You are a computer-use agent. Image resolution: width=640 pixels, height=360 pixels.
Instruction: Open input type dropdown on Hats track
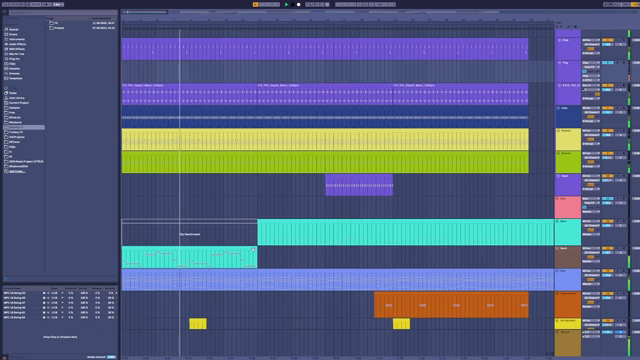click(x=591, y=108)
